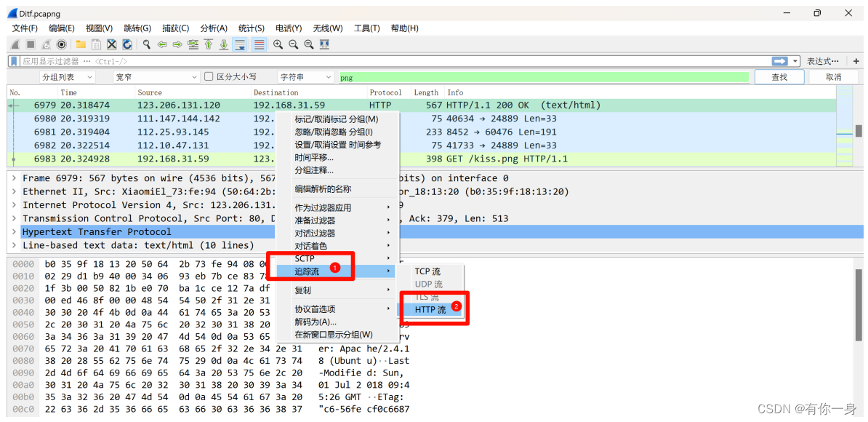The width and height of the screenshot is (868, 422).
Task: Toggle auto scroll in live capture
Action: point(239,44)
